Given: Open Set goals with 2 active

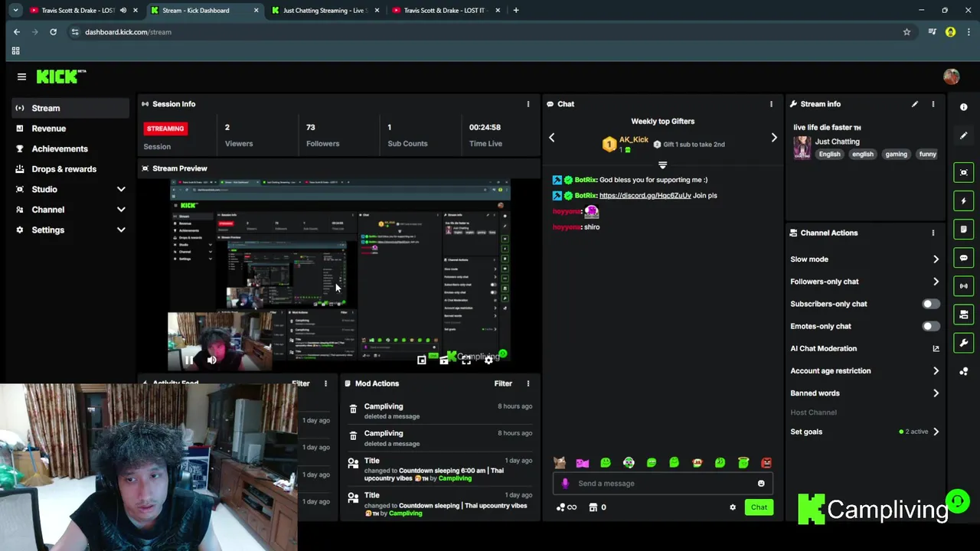Looking at the screenshot, I should pyautogui.click(x=865, y=432).
